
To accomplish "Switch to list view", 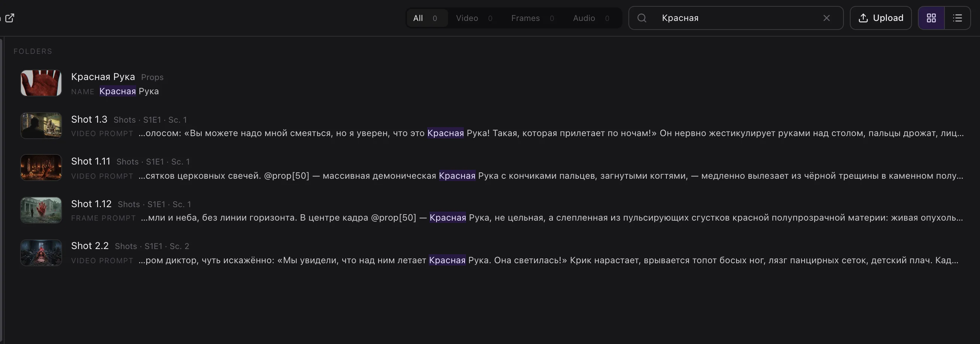I will (x=957, y=18).
